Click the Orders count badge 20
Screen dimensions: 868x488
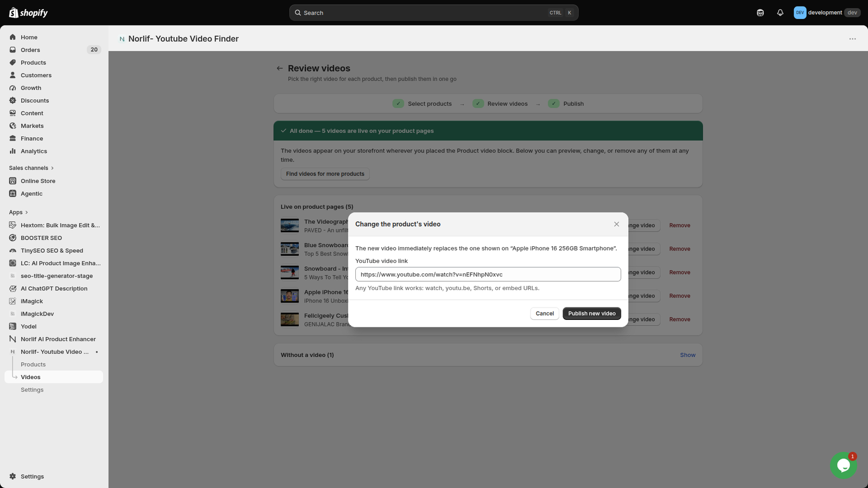tap(94, 50)
